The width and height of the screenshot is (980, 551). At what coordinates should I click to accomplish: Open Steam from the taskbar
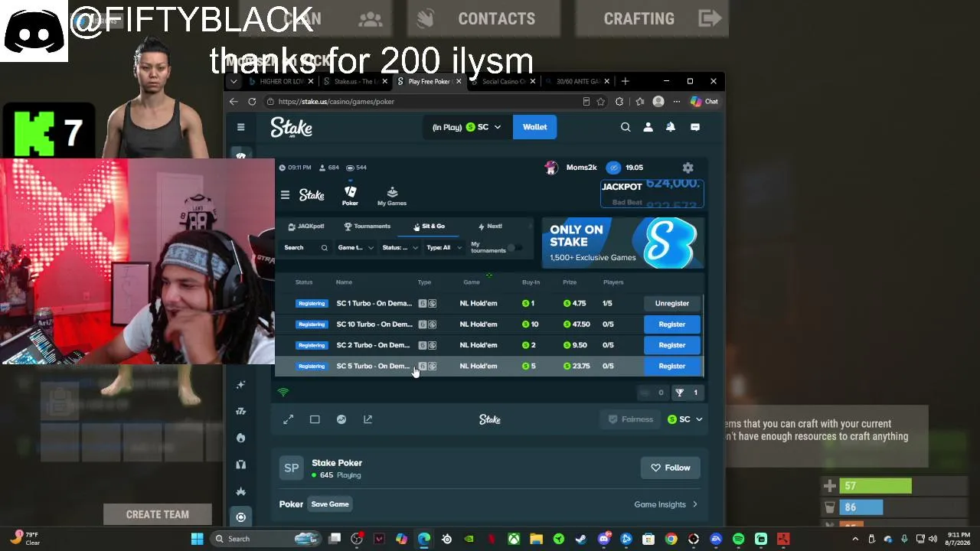coord(581,539)
